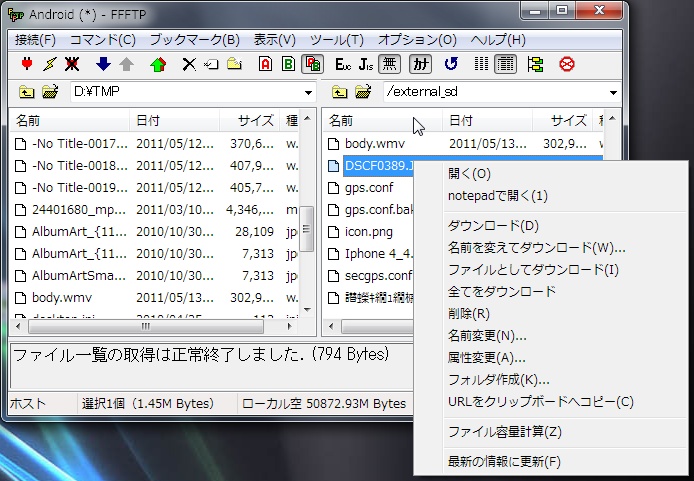
Task: Click the red Connect plug icon
Action: 27,64
